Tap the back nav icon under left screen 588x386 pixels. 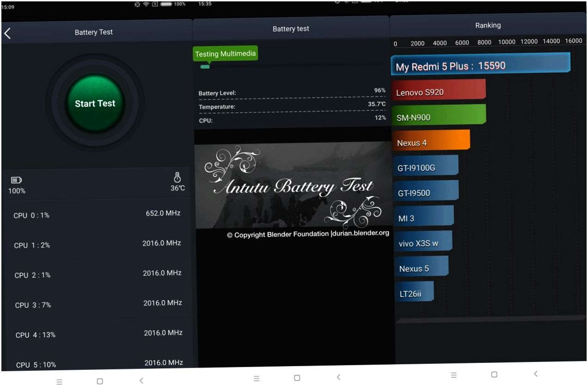pos(141,381)
